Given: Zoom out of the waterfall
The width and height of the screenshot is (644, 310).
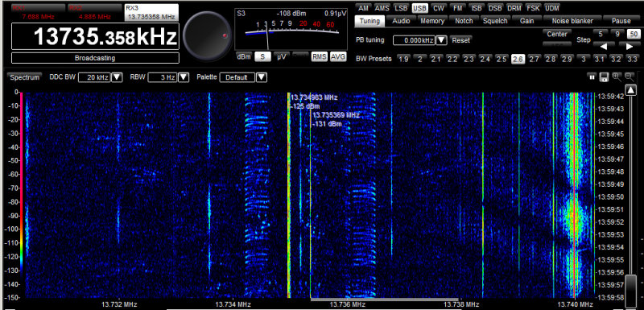Looking at the screenshot, I should point(629,76).
